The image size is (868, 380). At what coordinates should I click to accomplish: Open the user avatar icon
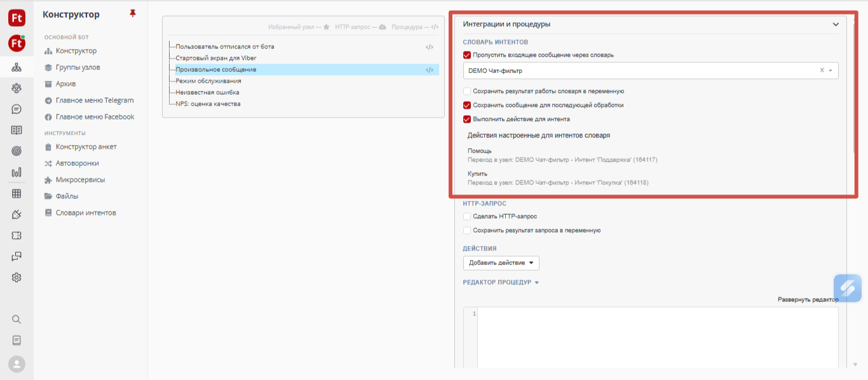coord(17,364)
